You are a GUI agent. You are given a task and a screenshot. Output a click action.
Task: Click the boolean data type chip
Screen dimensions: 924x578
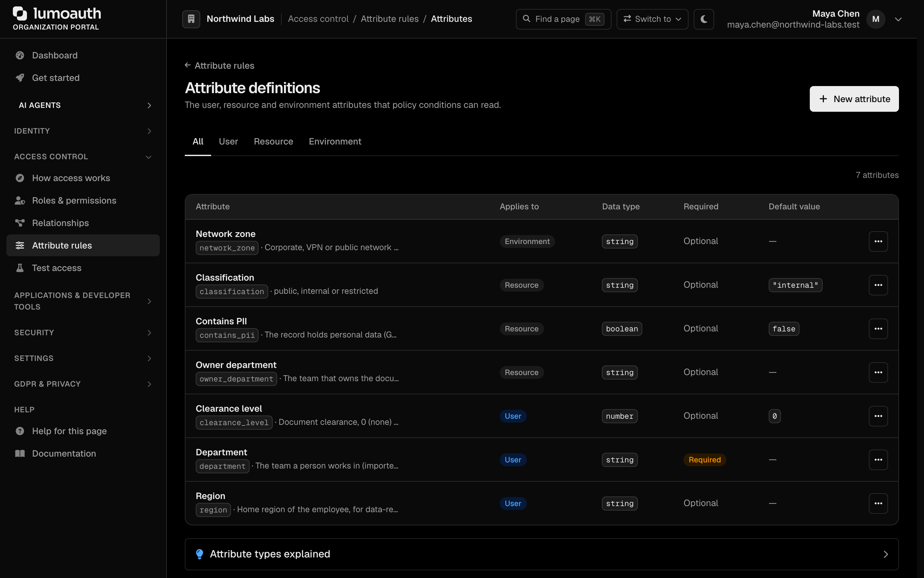point(621,329)
